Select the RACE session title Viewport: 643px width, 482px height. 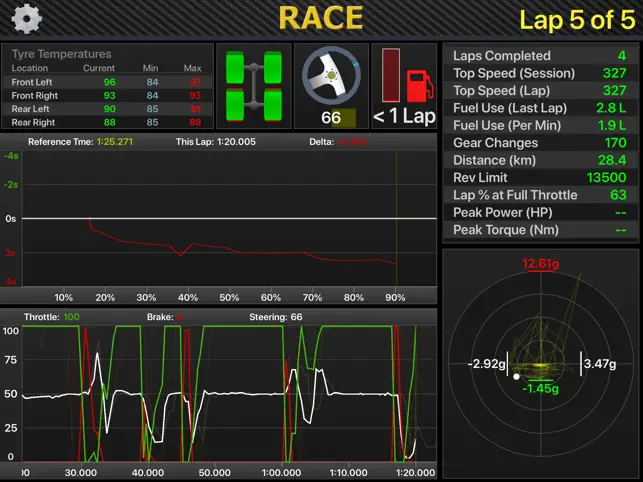(321, 18)
